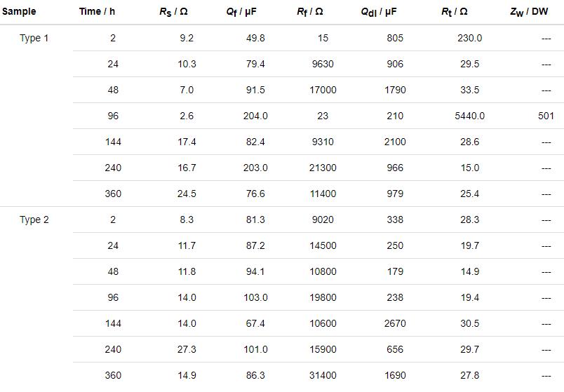Select the Type 1 sample label
The width and height of the screenshot is (564, 392).
click(34, 38)
